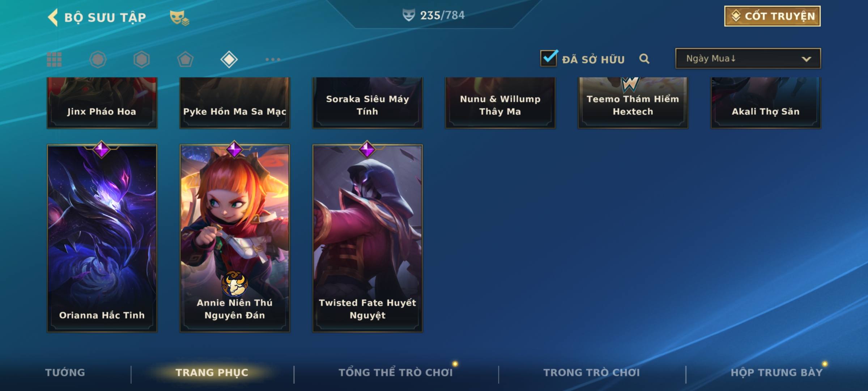Filter by the second hexagon rarity icon

point(141,59)
